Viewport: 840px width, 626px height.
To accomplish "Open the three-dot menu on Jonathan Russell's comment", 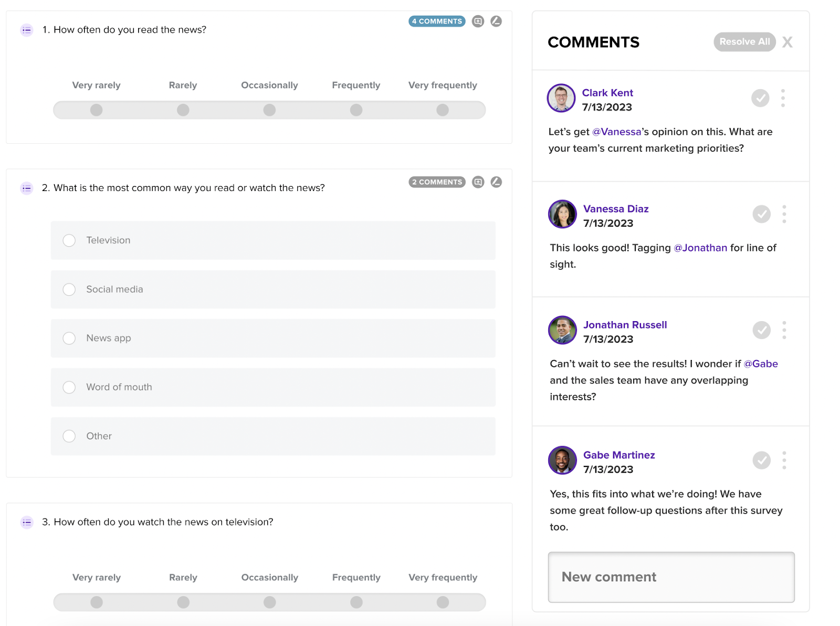I will click(784, 330).
